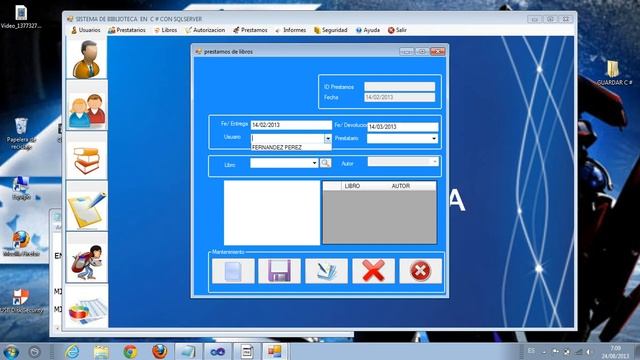The height and width of the screenshot is (360, 640).
Task: Open the Informes menu
Action: pos(291,30)
